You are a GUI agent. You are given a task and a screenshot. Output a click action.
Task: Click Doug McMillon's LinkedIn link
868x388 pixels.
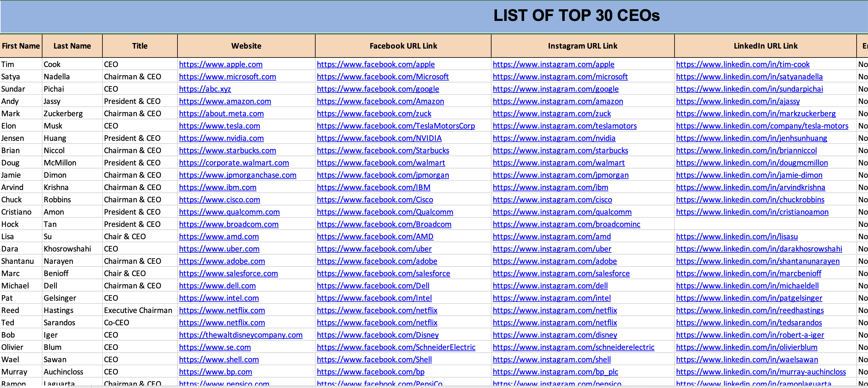point(752,163)
